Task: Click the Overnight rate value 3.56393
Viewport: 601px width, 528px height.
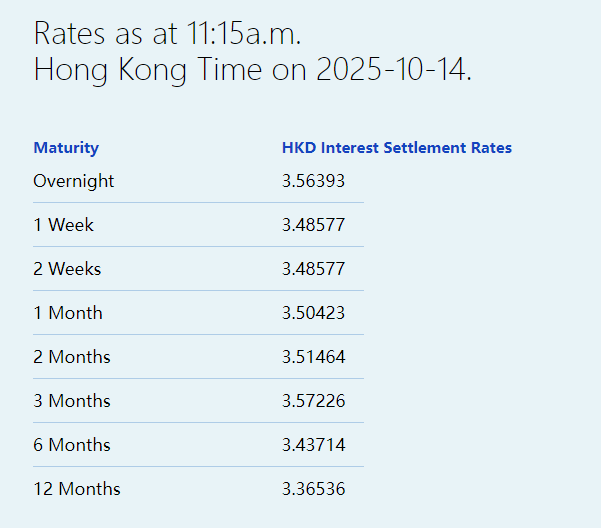Action: [x=314, y=181]
